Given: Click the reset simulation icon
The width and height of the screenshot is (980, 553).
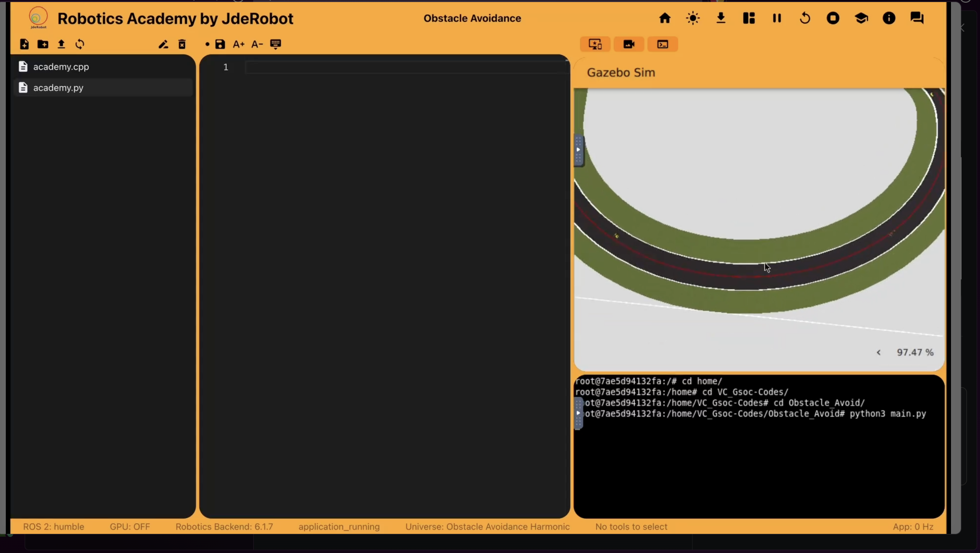Looking at the screenshot, I should coord(805,18).
